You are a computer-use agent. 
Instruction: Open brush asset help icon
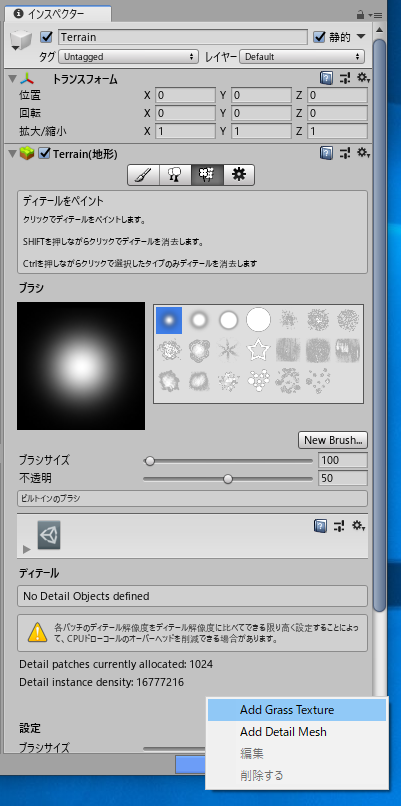[320, 526]
